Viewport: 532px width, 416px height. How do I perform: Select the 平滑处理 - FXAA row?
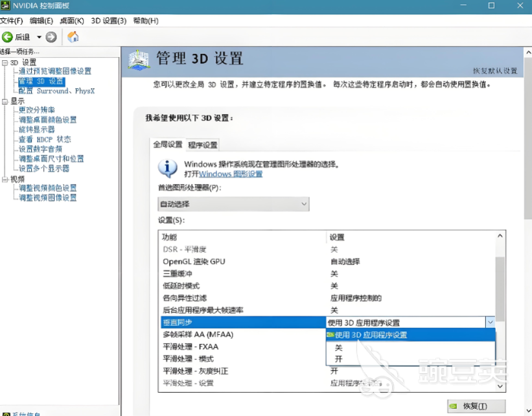(x=243, y=347)
